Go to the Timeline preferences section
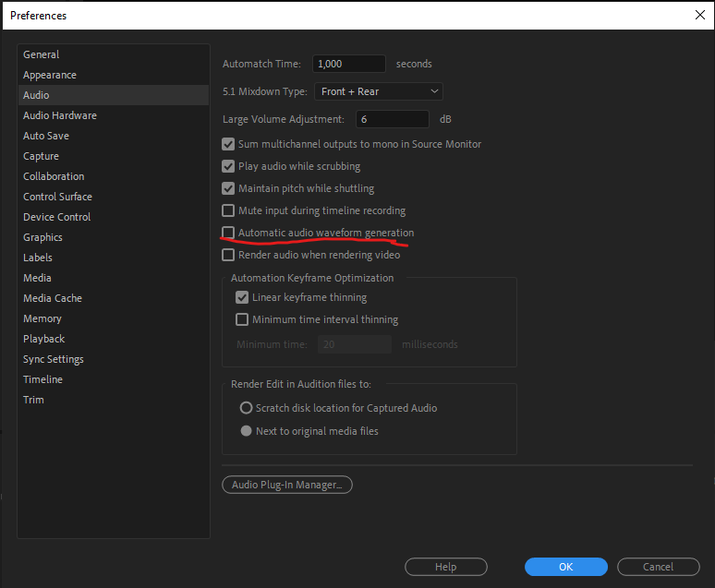Image resolution: width=715 pixels, height=588 pixels. [x=43, y=379]
